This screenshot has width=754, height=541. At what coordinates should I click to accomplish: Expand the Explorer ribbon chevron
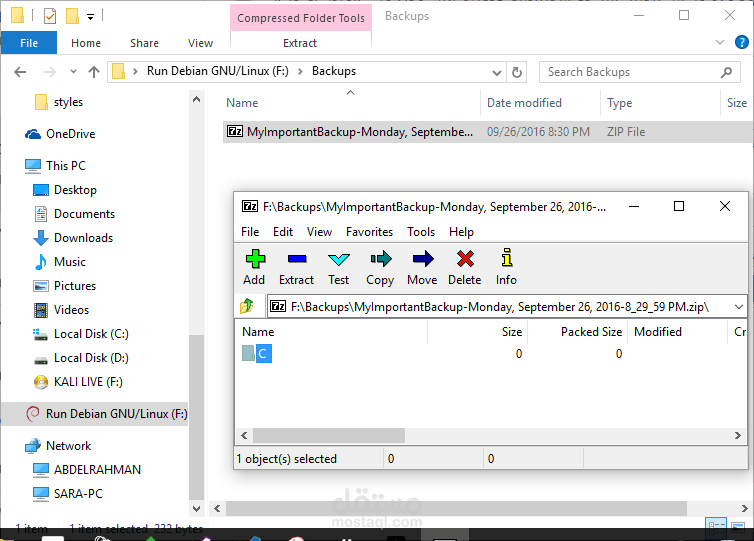[x=720, y=42]
